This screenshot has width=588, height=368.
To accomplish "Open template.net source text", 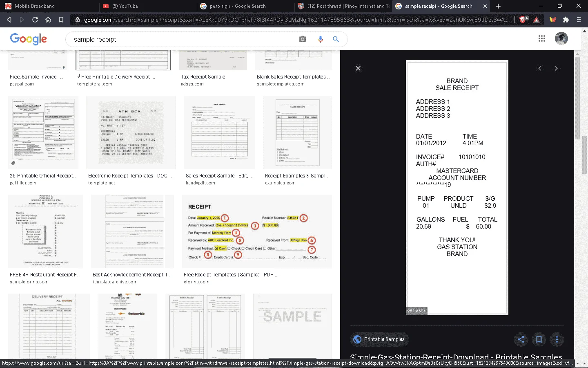I will coord(102,183).
